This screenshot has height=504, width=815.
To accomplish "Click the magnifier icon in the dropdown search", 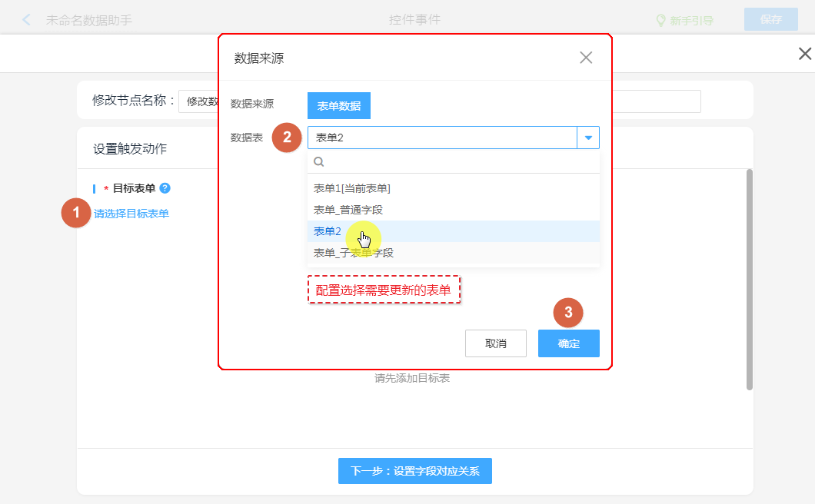I will (x=318, y=162).
